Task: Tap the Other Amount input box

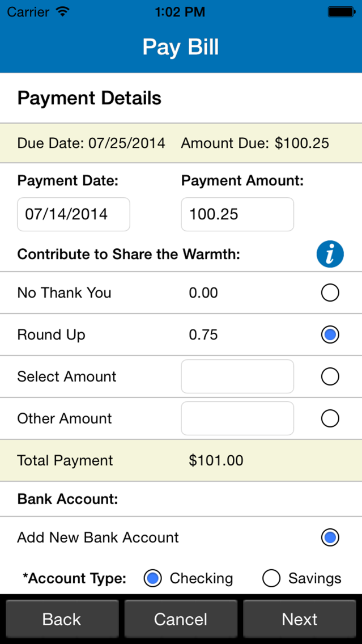Action: (237, 418)
